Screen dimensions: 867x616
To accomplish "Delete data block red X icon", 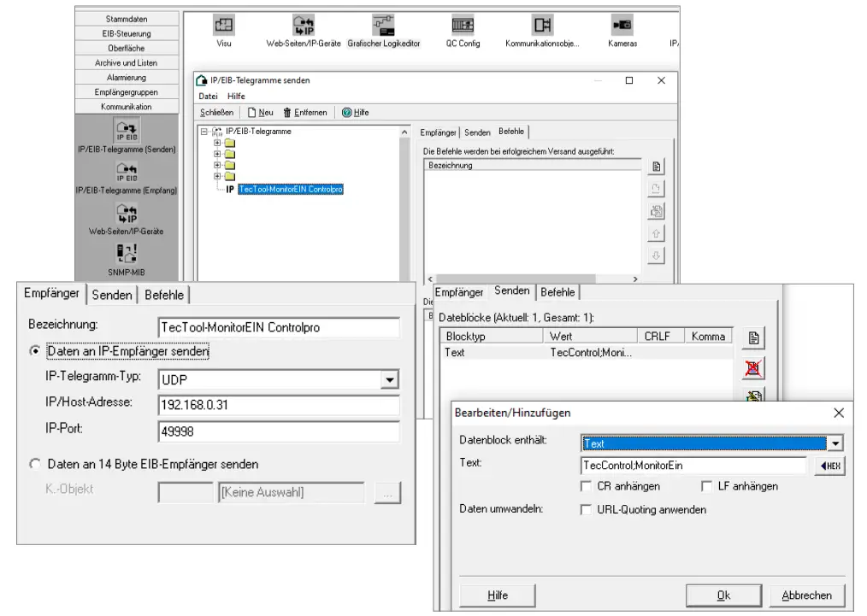I will (753, 368).
